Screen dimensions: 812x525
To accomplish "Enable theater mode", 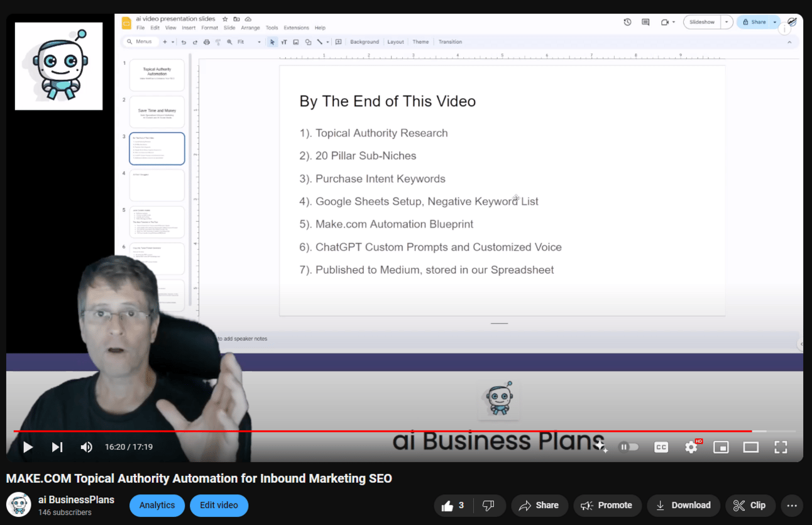I will 751,447.
